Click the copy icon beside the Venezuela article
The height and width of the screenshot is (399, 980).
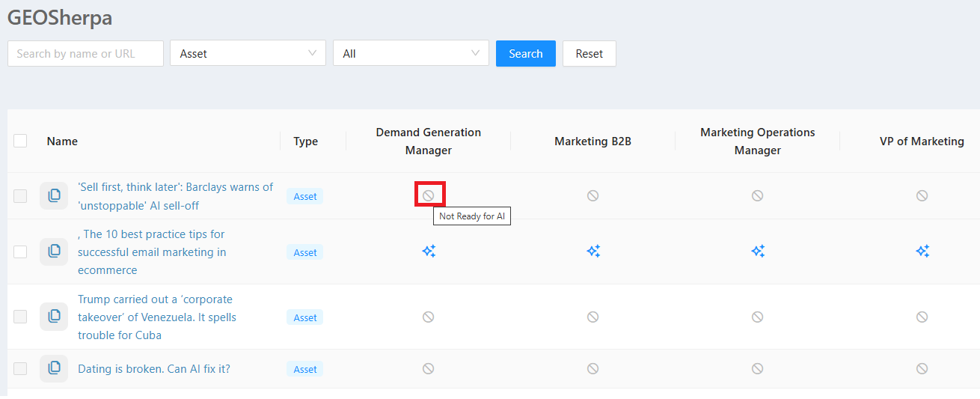pyautogui.click(x=54, y=317)
